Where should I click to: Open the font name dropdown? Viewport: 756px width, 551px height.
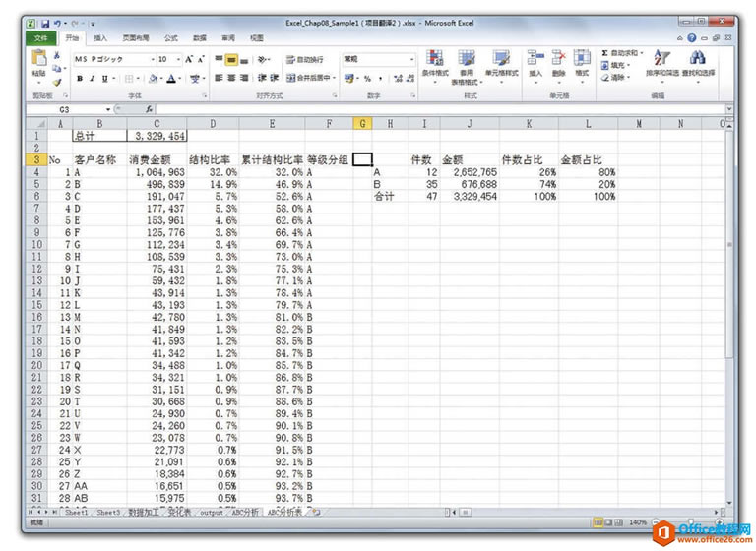(x=153, y=59)
